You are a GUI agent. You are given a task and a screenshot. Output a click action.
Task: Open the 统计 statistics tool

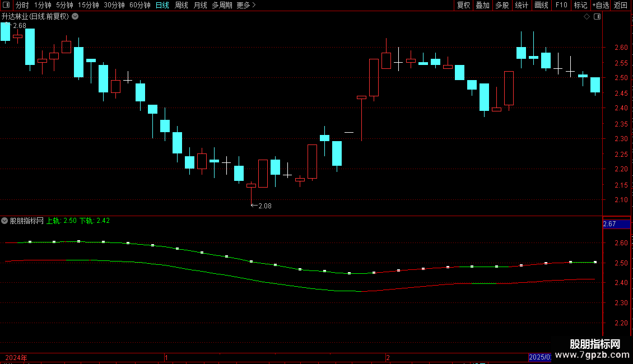click(x=521, y=5)
